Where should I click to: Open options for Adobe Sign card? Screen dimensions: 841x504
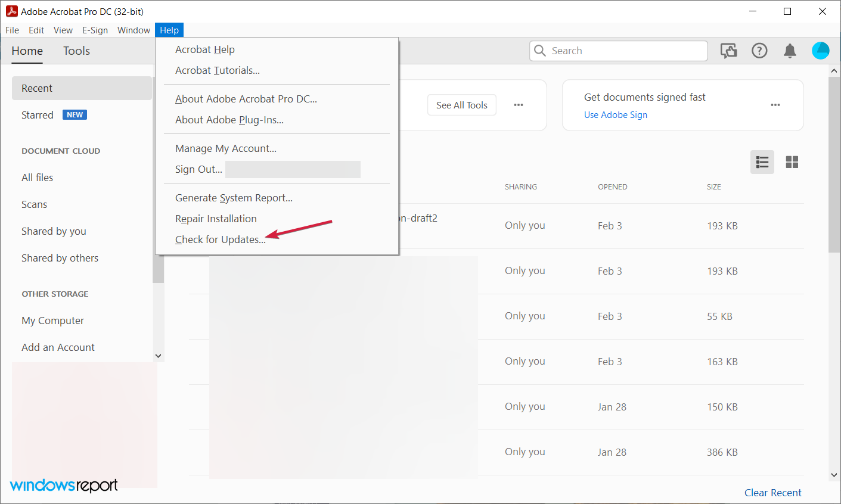click(775, 105)
